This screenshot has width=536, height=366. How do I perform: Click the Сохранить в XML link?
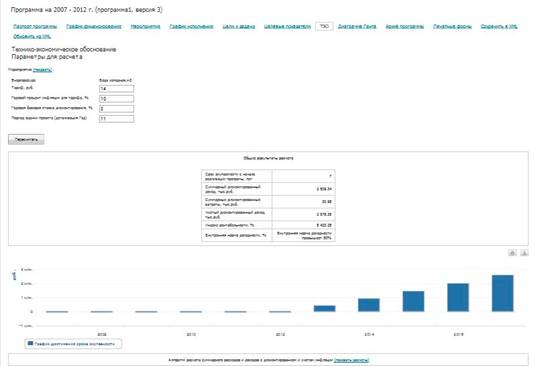click(x=499, y=26)
